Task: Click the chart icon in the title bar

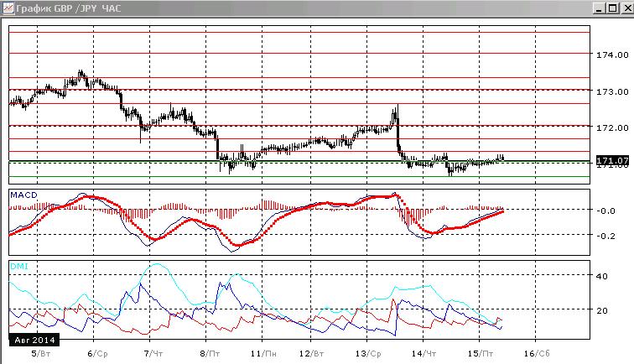Action: point(8,8)
